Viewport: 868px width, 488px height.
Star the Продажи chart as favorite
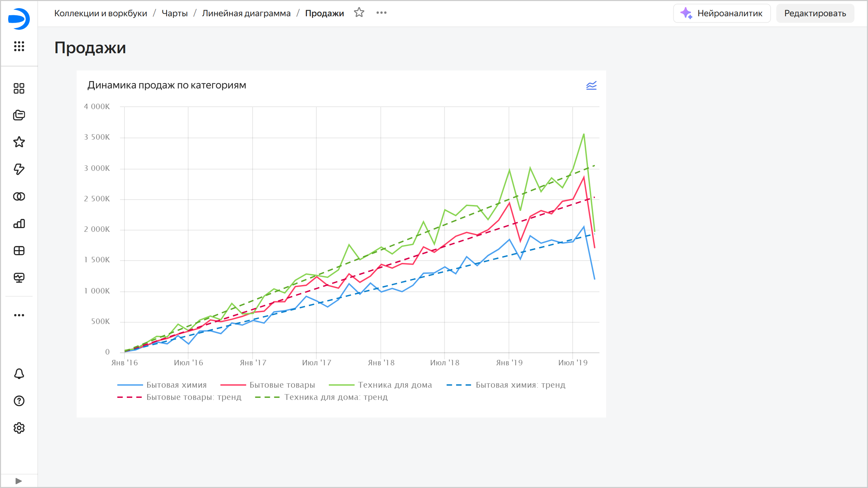(359, 13)
